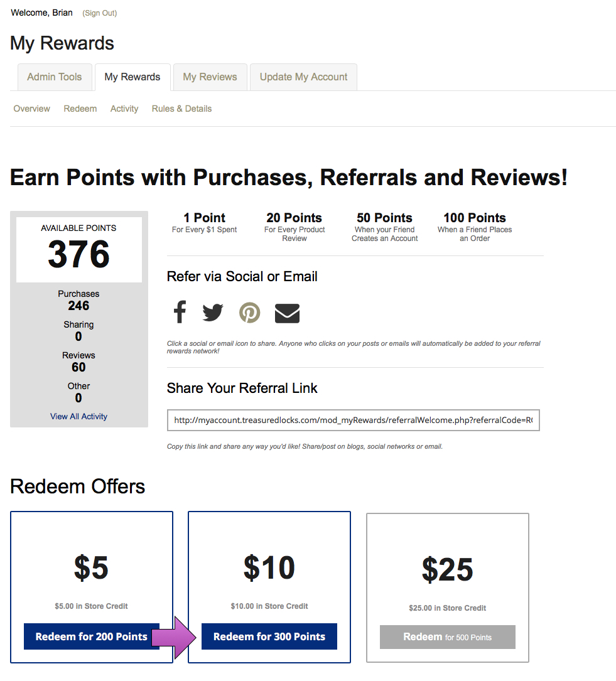Image resolution: width=616 pixels, height=681 pixels.
Task: Click the Redeem for 500 Points button
Action: pyautogui.click(x=447, y=636)
